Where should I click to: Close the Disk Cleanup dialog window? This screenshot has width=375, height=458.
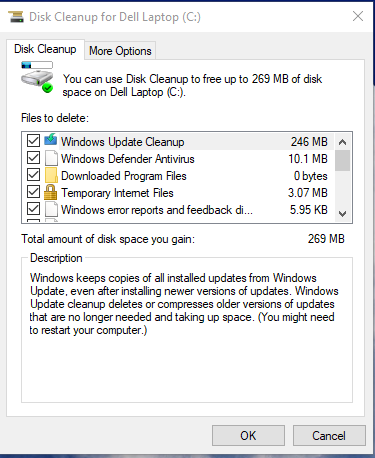point(358,16)
